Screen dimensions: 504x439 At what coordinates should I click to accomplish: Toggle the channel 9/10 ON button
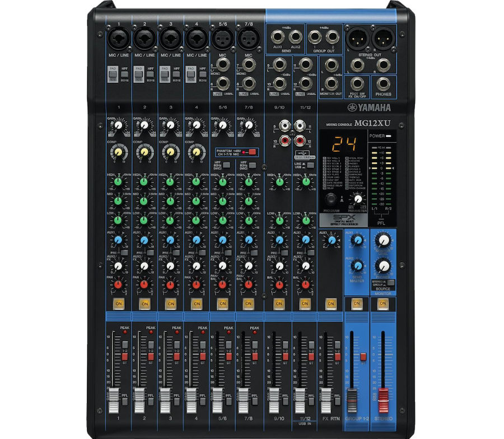(x=279, y=303)
